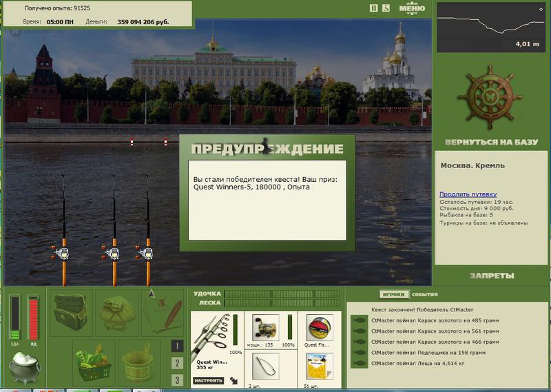Click ВЕРНУТЬСЯ НА БАЗУ
Image resolution: width=551 pixels, height=392 pixels.
point(491,142)
